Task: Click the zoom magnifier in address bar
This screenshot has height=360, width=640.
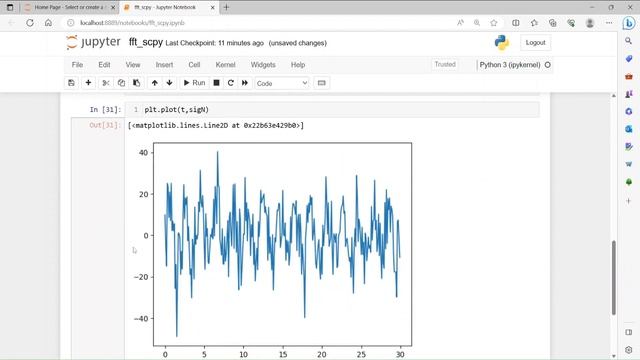Action: (x=477, y=23)
